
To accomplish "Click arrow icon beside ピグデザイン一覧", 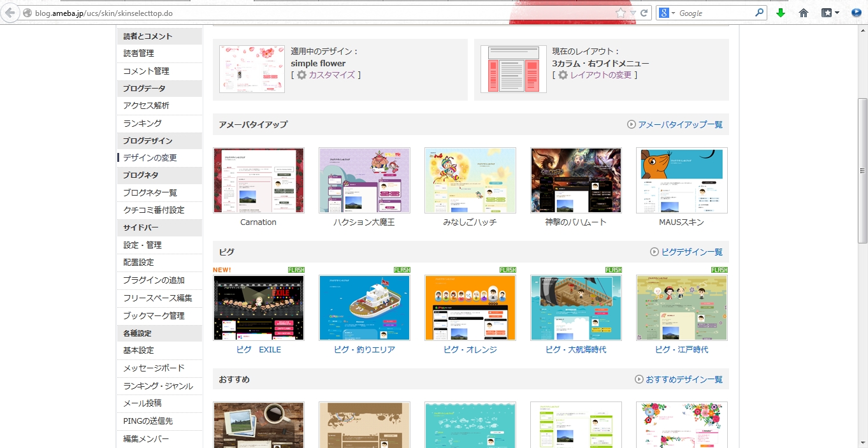I will (x=655, y=252).
